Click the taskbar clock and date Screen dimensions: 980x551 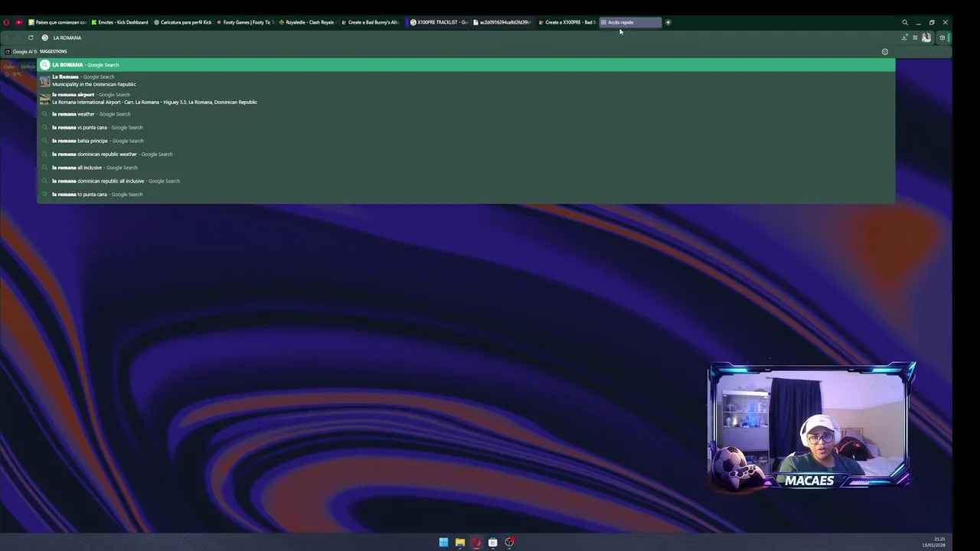point(934,542)
